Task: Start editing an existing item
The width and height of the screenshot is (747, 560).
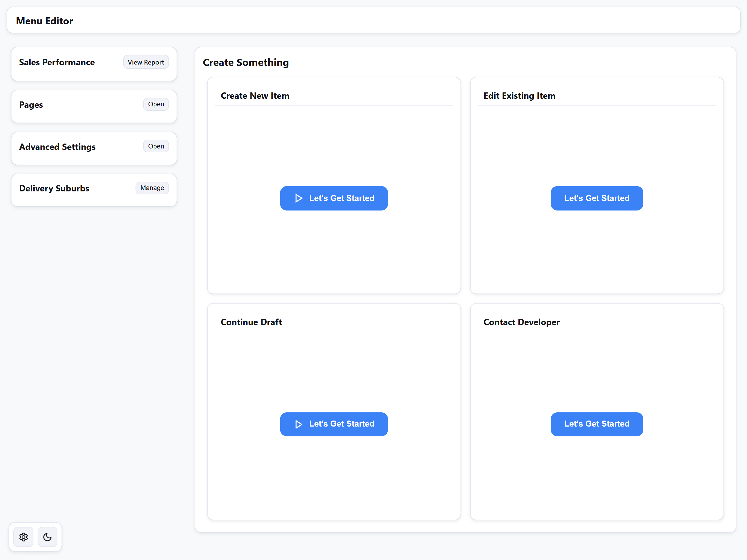Action: click(596, 198)
